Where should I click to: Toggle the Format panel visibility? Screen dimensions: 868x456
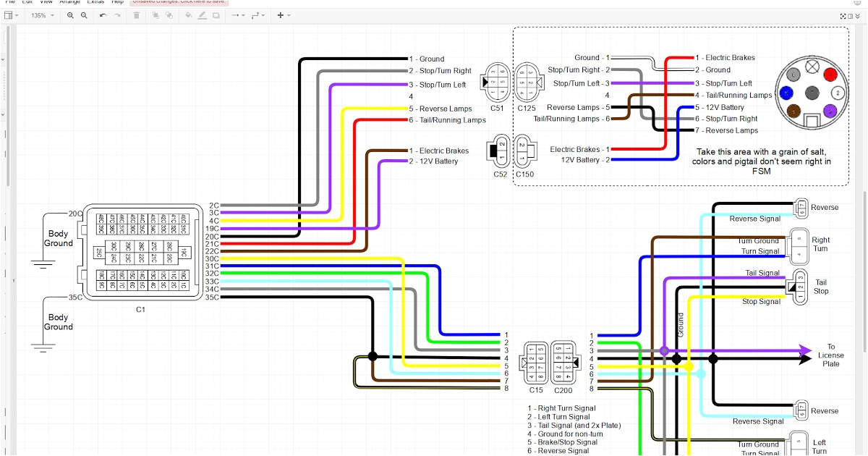pyautogui.click(x=850, y=15)
